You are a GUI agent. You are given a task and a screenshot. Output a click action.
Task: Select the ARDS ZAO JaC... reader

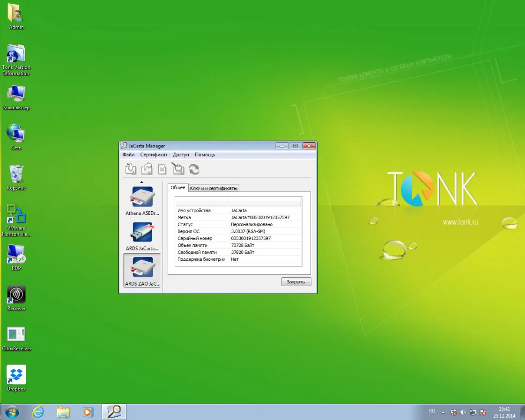(x=142, y=271)
